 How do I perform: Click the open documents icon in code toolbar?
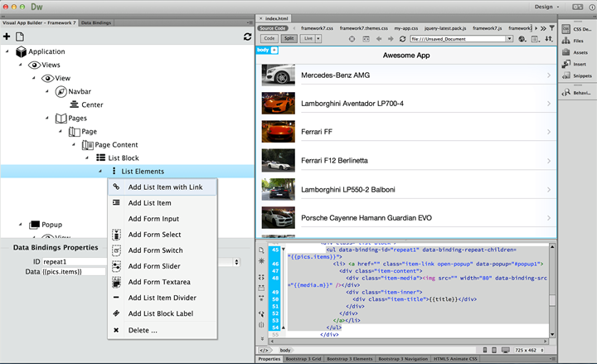tap(261, 250)
